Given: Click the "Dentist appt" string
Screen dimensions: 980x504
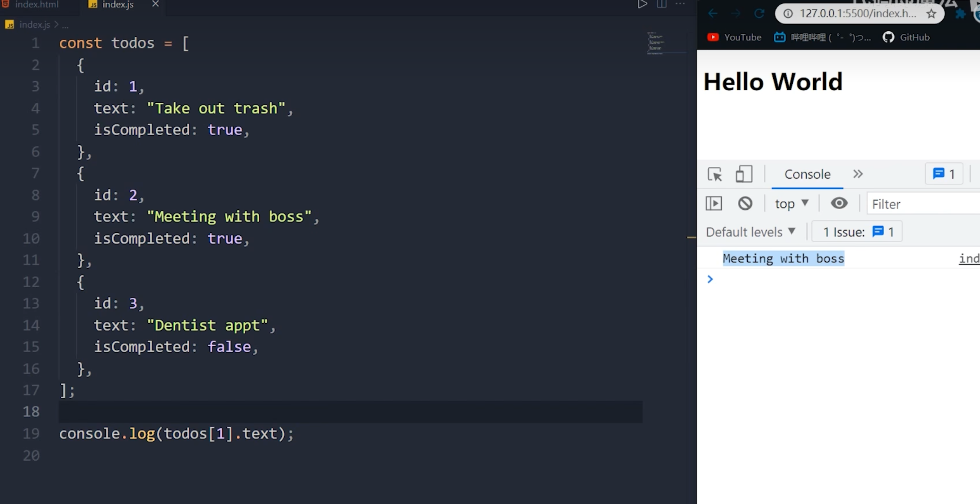Looking at the screenshot, I should click(208, 325).
